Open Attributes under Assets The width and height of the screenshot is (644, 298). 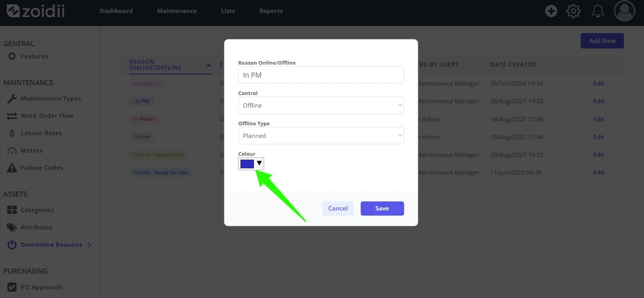point(36,227)
